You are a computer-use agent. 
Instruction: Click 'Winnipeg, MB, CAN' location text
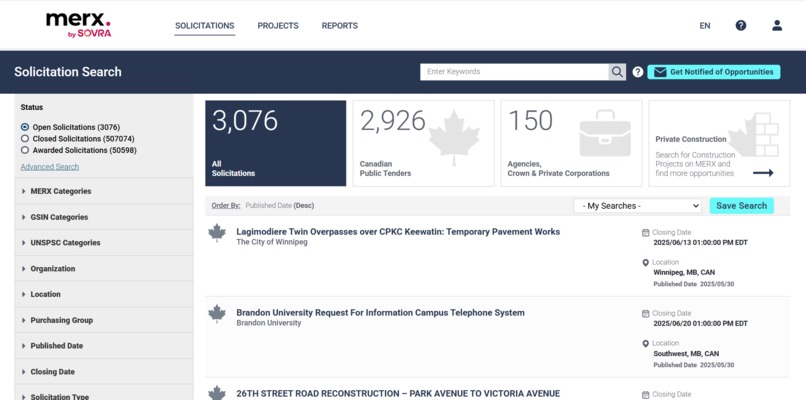(x=684, y=272)
